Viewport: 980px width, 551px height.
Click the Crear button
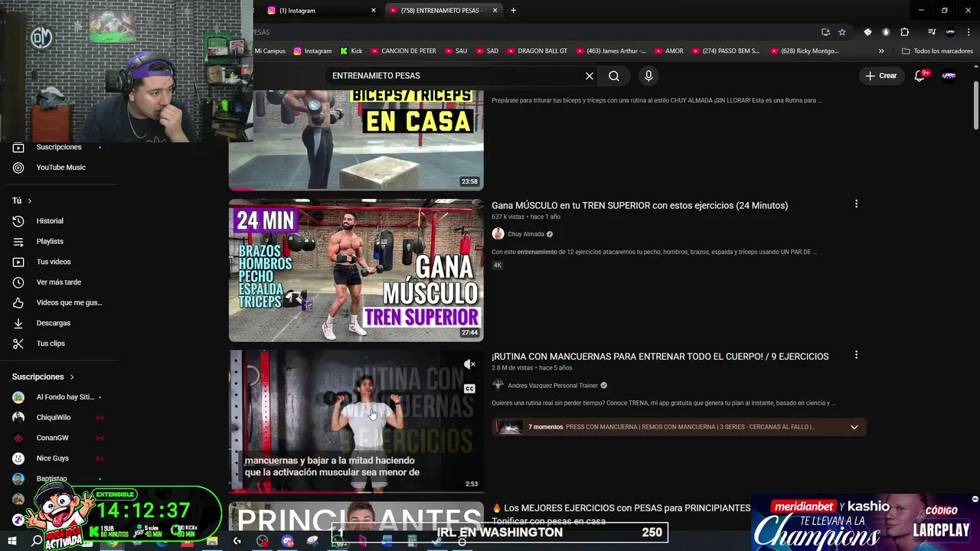880,76
